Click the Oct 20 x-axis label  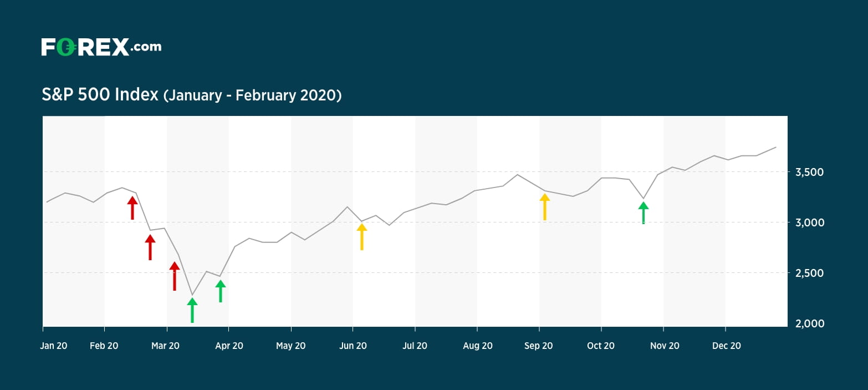[x=601, y=346]
